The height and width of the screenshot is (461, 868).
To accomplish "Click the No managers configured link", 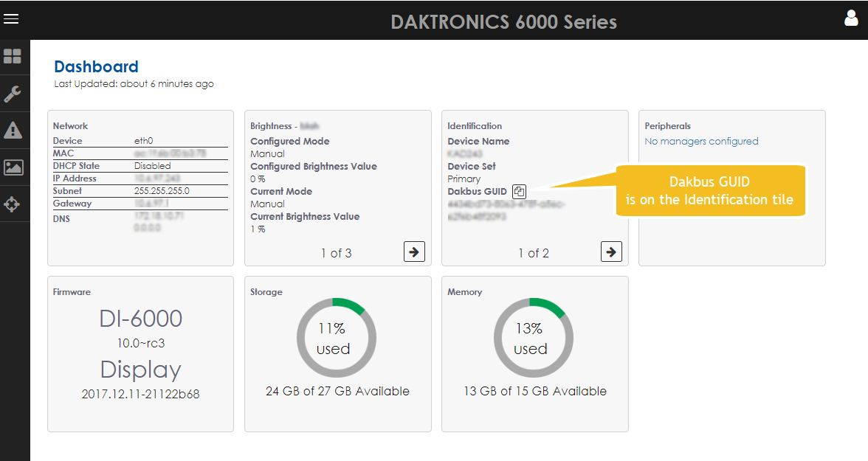I will (701, 141).
